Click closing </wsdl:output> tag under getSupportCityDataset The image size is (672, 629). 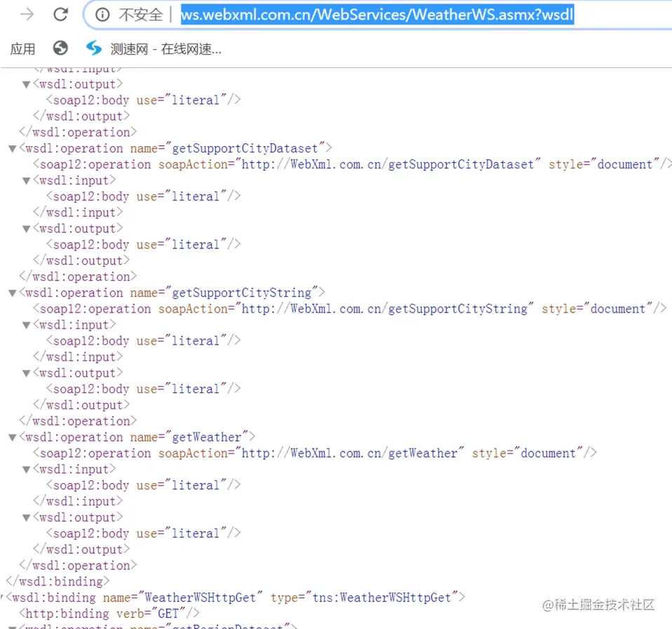point(81,260)
